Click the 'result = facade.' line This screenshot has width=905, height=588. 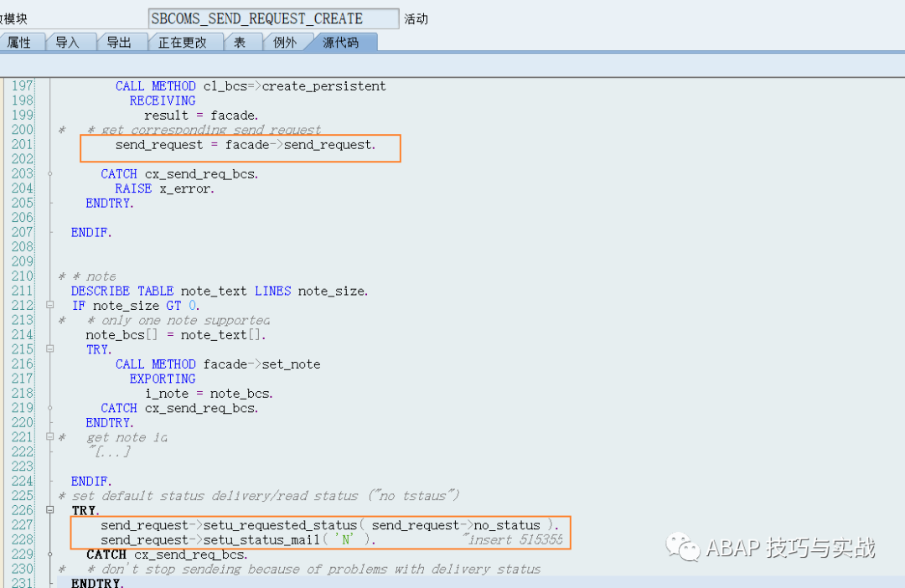(x=201, y=116)
